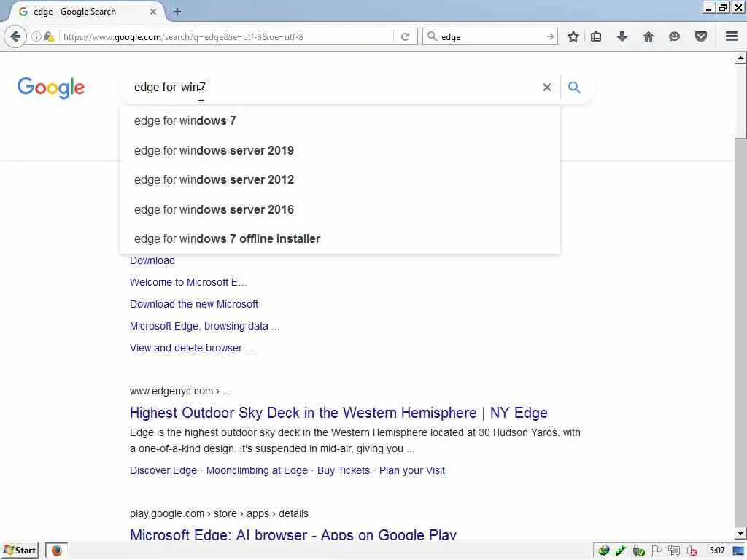This screenshot has height=560, width=747.
Task: Open 'Welcome to Microsoft E...' link
Action: pos(188,282)
